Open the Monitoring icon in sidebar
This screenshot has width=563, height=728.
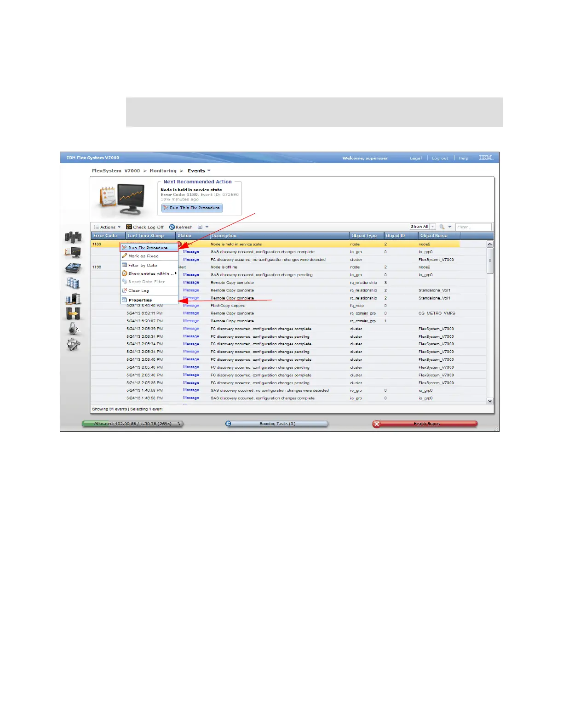click(x=73, y=252)
